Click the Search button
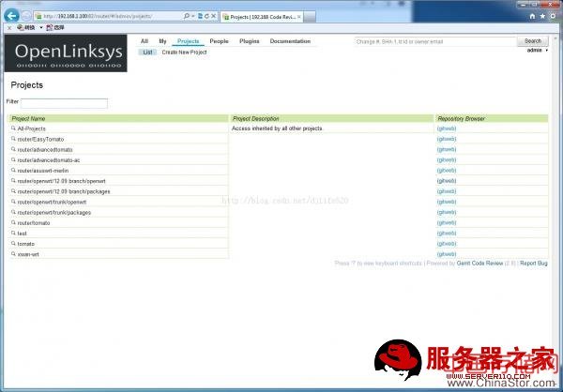Viewport: 563px width, 392px height. coord(533,41)
